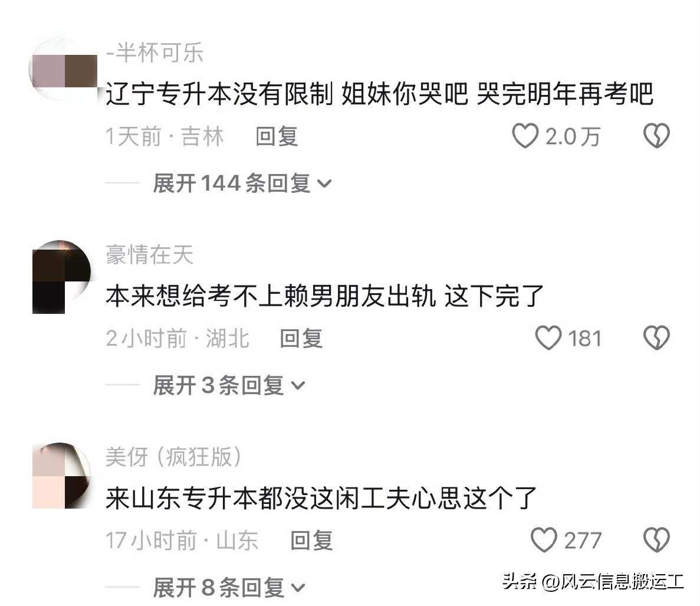This screenshot has height=606, width=700.
Task: Reply to the 山东 comment posted 17小时前
Action: click(x=311, y=541)
